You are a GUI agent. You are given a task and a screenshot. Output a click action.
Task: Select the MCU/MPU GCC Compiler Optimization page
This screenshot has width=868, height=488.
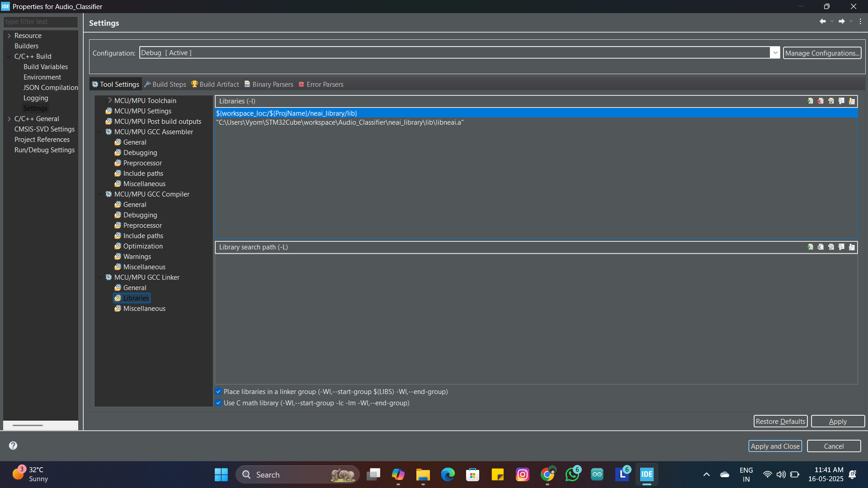(143, 246)
